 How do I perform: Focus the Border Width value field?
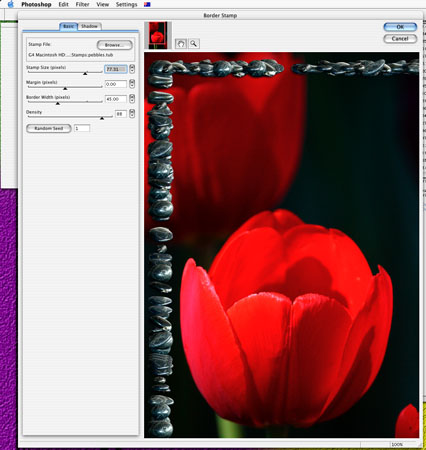(x=116, y=99)
